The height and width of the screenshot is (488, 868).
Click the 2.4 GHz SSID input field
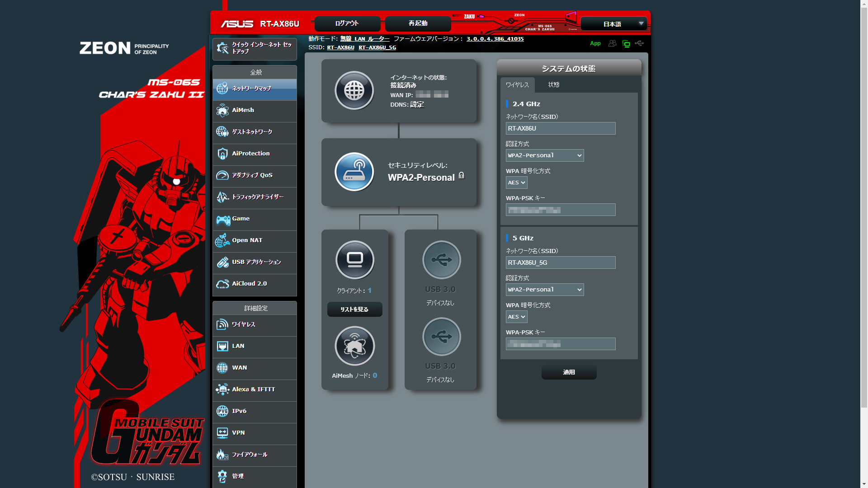click(x=560, y=128)
